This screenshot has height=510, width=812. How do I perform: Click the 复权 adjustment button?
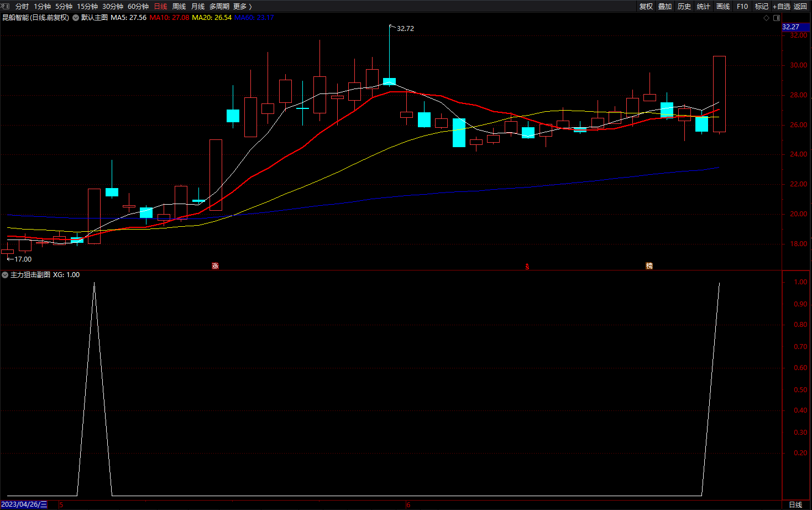pyautogui.click(x=646, y=7)
